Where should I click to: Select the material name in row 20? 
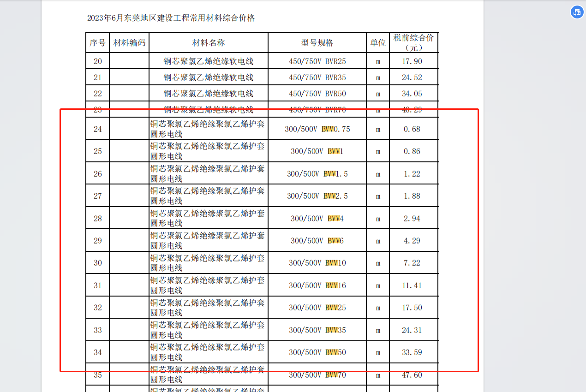(x=209, y=61)
